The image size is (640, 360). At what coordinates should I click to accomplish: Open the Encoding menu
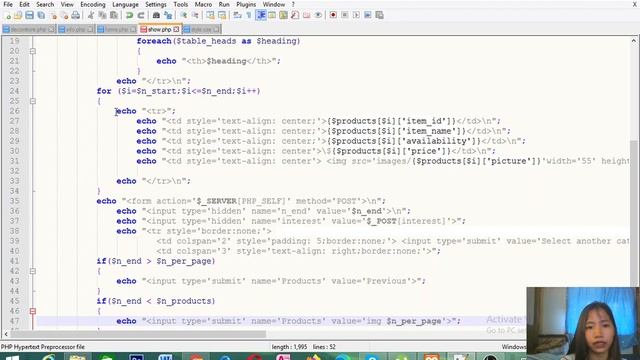(93, 4)
